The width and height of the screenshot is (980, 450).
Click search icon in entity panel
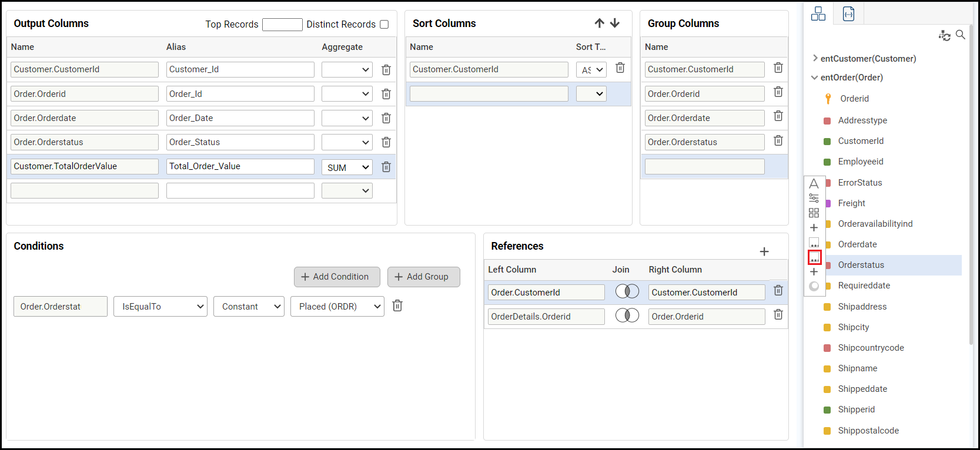pyautogui.click(x=961, y=35)
